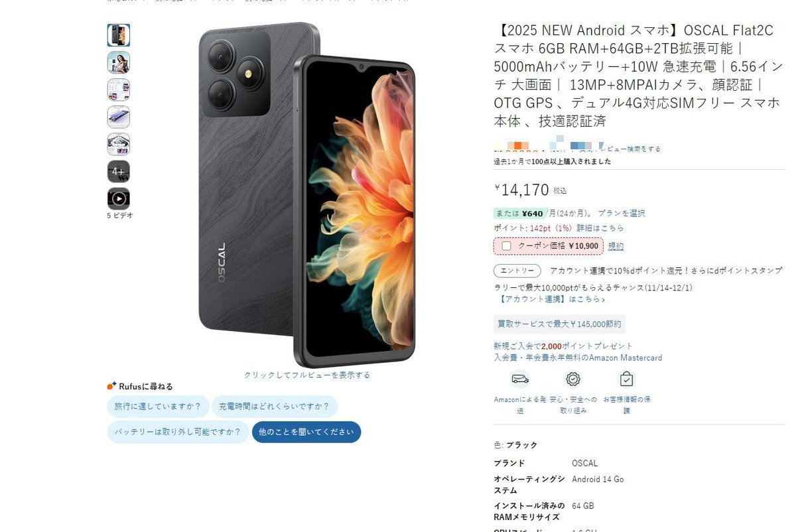The image size is (796, 532).
Task: Select the second product image thumbnail
Action: pos(119,62)
